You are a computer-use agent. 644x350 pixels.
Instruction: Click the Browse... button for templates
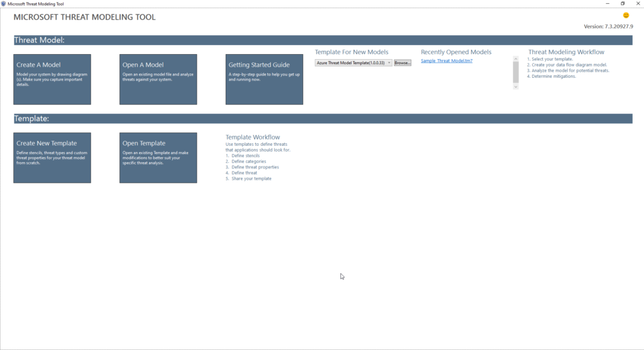[402, 63]
